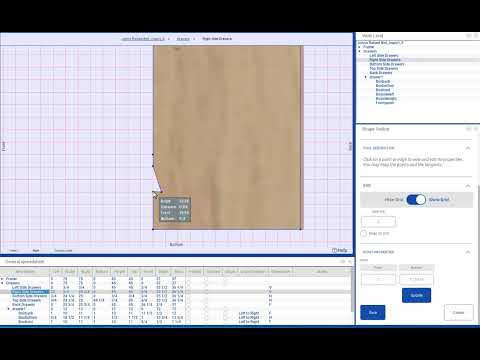
Task: Click the project name breadcrumb link above canvas
Action: [x=143, y=39]
